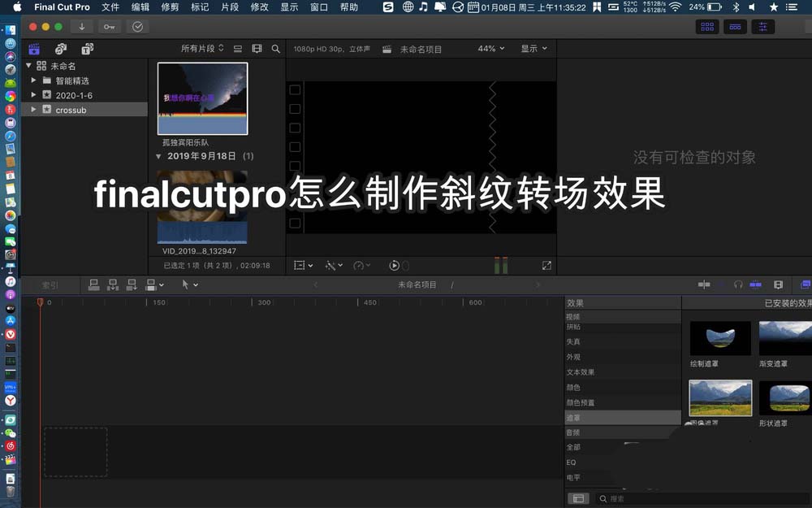Toggle skimming icon in timeline toolbar
The image size is (812, 508).
(704, 284)
